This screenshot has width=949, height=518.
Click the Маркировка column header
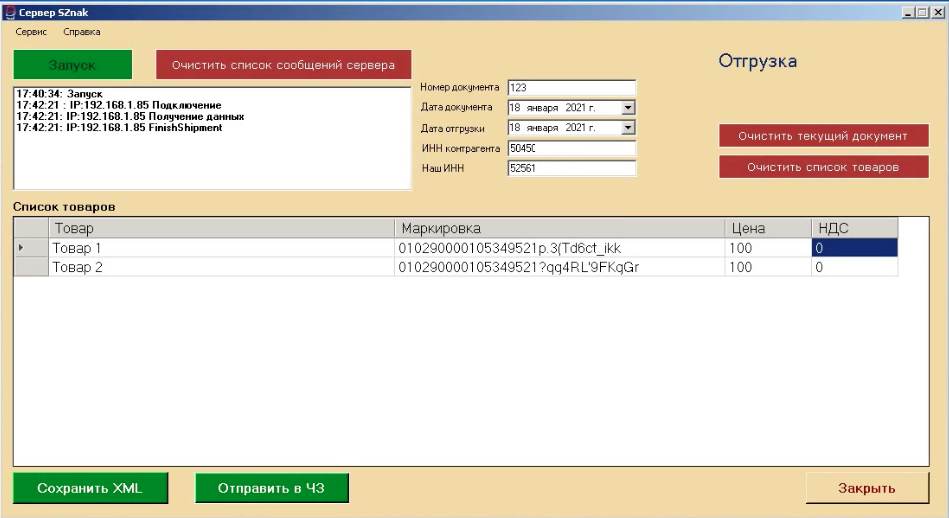pyautogui.click(x=559, y=228)
